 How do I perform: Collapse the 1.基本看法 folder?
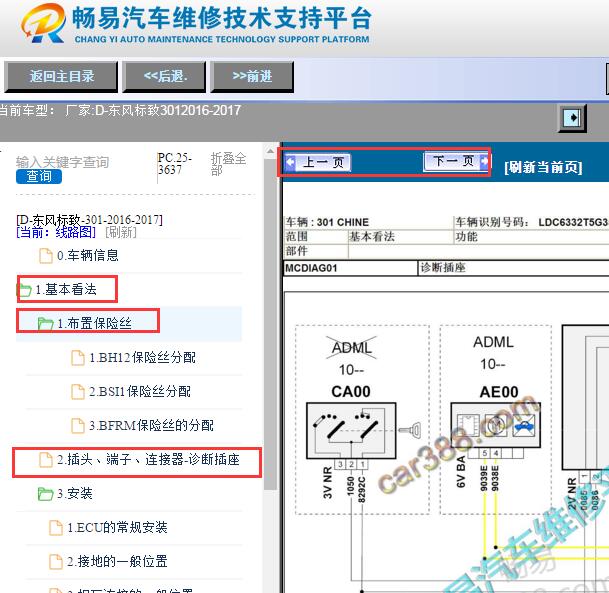pyautogui.click(x=24, y=290)
